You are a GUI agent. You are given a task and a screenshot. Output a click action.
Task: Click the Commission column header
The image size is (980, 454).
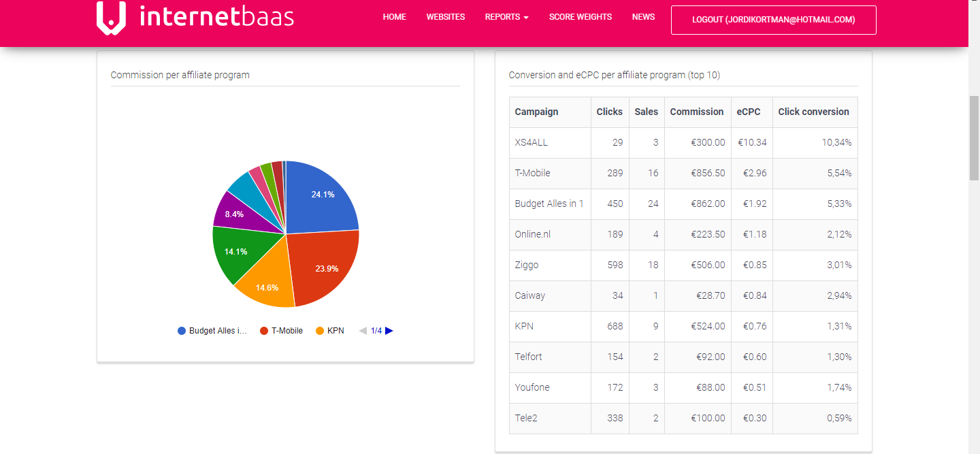click(697, 112)
